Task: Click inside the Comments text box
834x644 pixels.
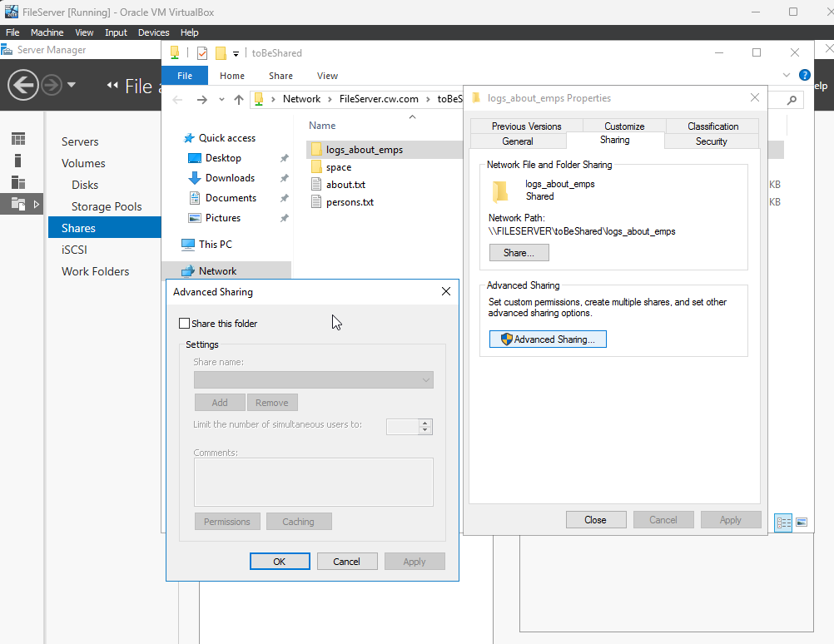Action: pos(313,482)
